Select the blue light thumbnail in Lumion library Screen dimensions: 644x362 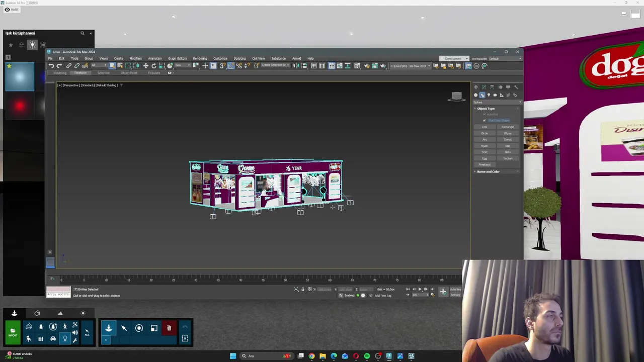pos(20,77)
